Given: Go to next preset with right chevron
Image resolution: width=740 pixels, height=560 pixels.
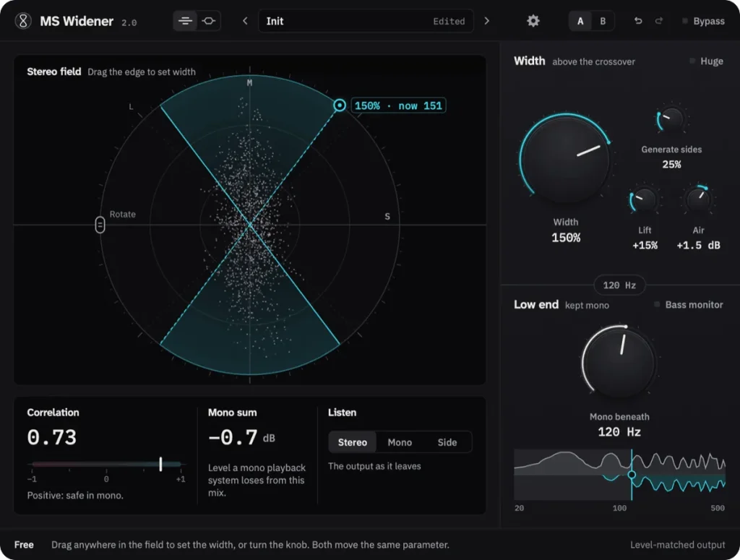Looking at the screenshot, I should [x=486, y=21].
